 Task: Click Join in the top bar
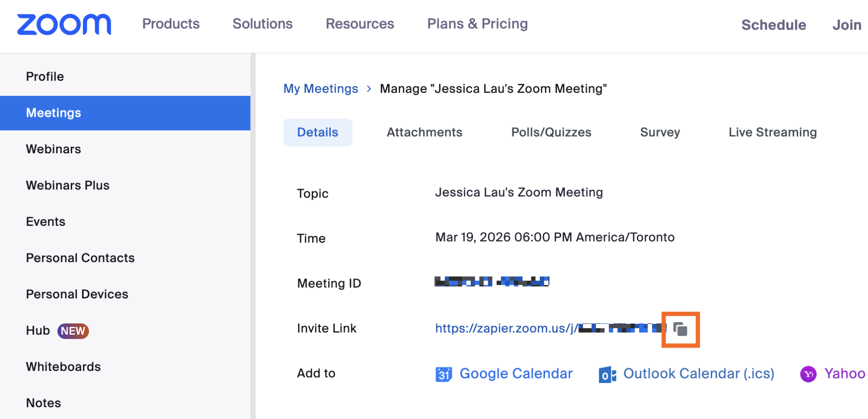(x=846, y=25)
